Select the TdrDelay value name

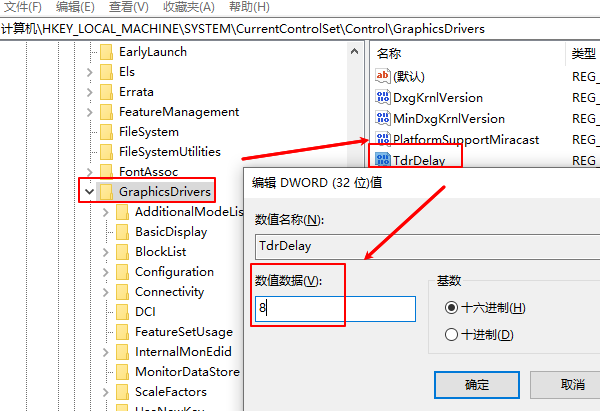click(419, 160)
